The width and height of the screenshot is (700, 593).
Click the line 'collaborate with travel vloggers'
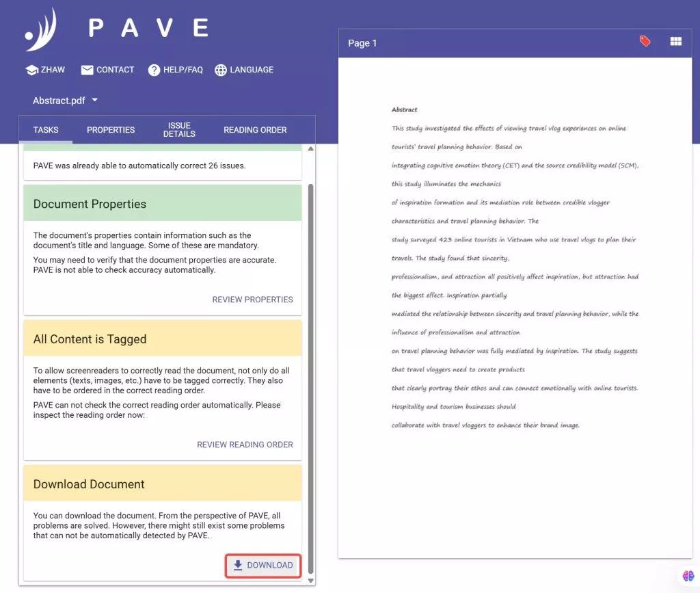pos(485,425)
